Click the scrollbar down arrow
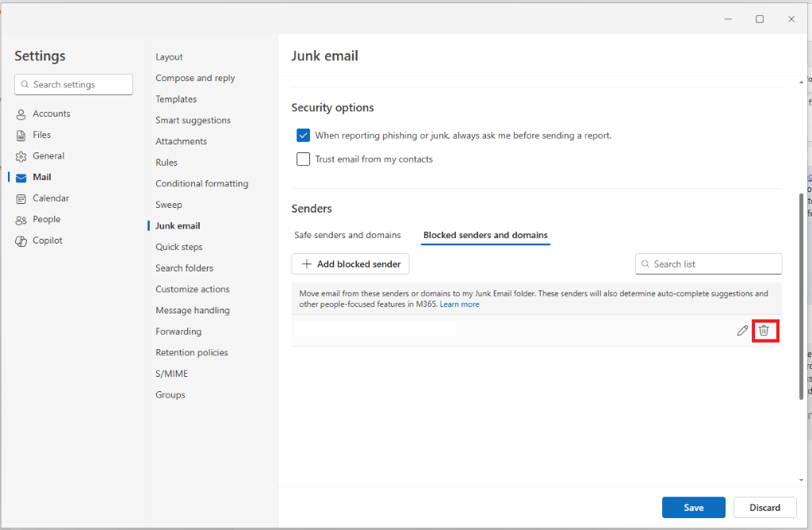812x530 pixels. coord(801,480)
